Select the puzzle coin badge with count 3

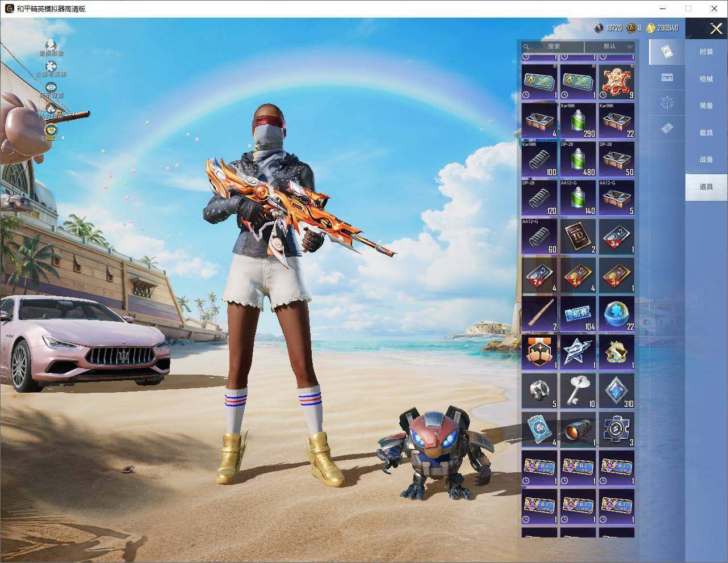pyautogui.click(x=617, y=429)
